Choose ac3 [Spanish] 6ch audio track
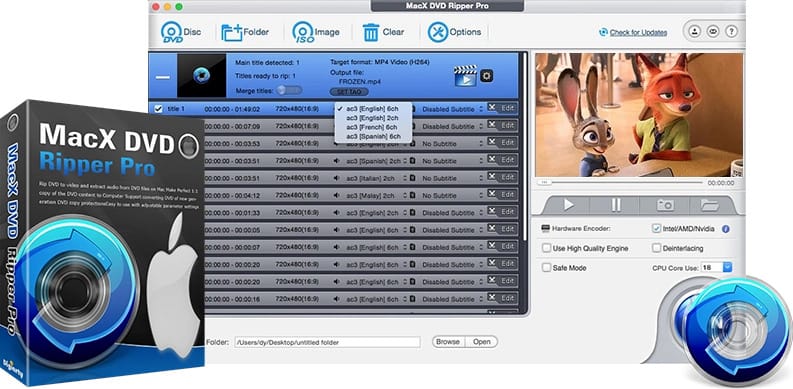Screen dimensions: 793x389 click(x=373, y=136)
